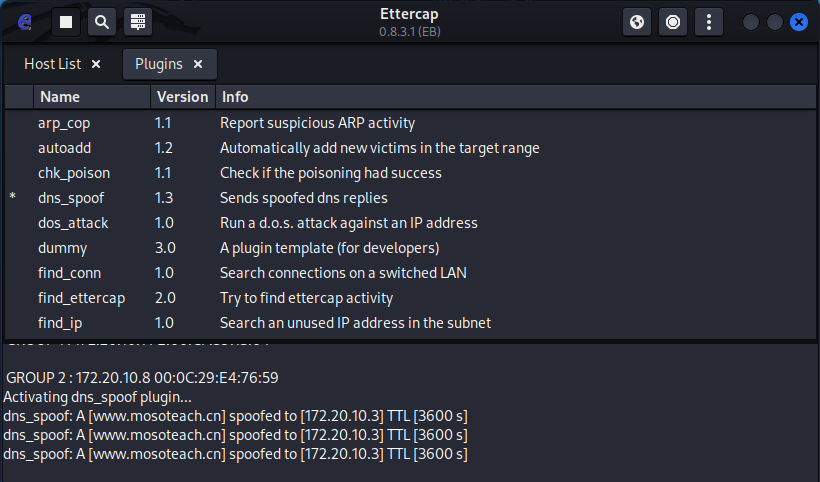Switch to the Host List tab
The image size is (820, 482).
pyautogui.click(x=52, y=64)
